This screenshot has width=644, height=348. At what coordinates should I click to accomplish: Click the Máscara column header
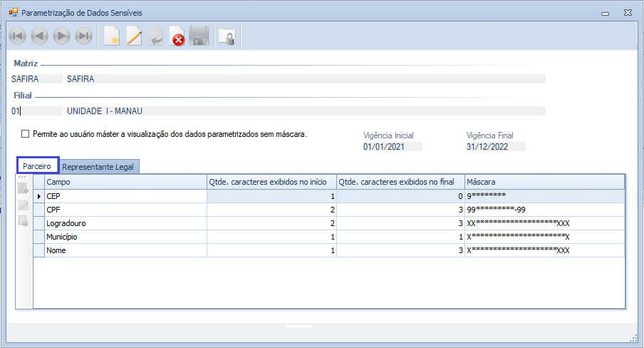tap(544, 182)
